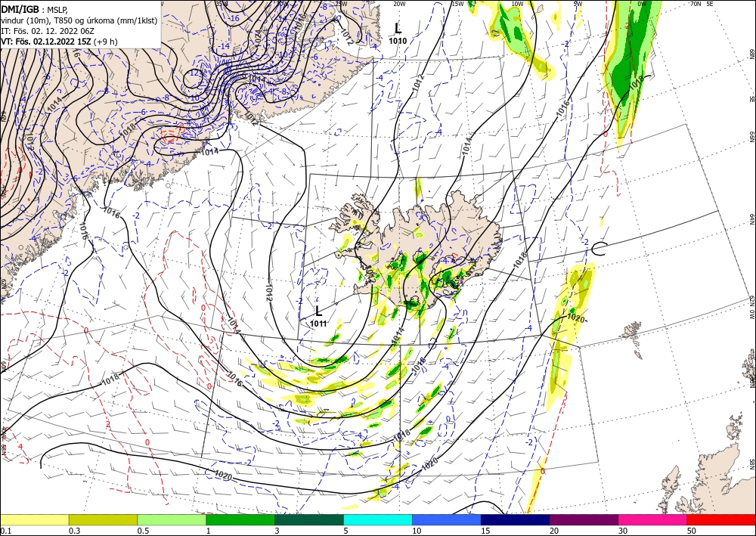This screenshot has width=756, height=536.
Task: Click the 'DMI/IGB : MSLP,' title text
Action: click(x=35, y=8)
